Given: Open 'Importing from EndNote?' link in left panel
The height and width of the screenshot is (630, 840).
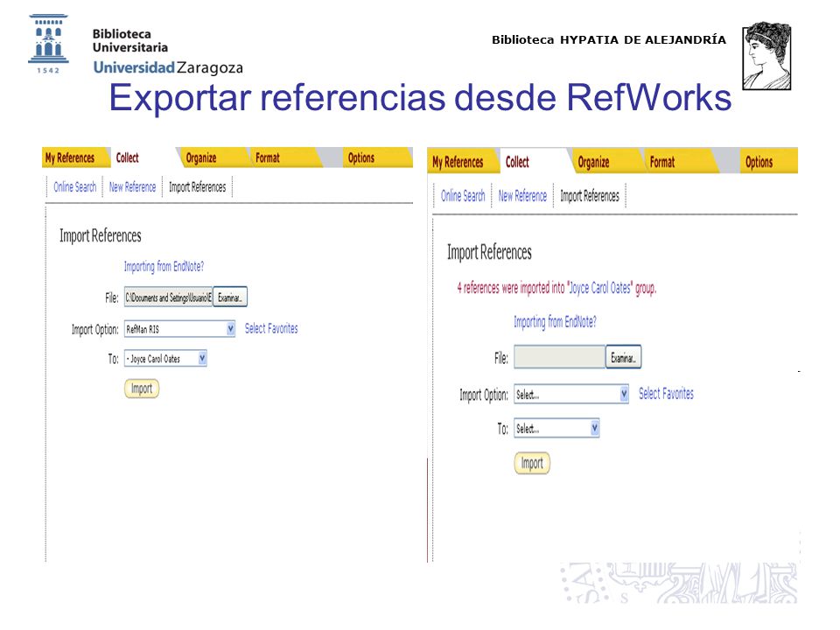Looking at the screenshot, I should 164,266.
